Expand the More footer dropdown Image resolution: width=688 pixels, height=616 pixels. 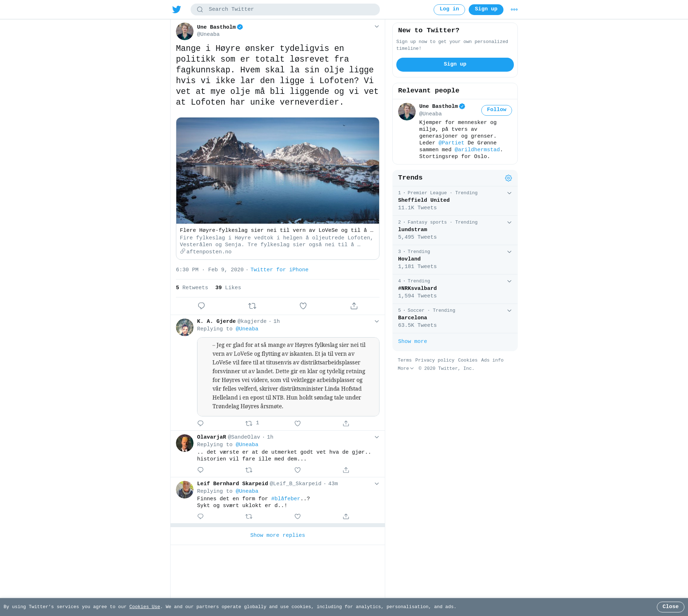coord(406,368)
